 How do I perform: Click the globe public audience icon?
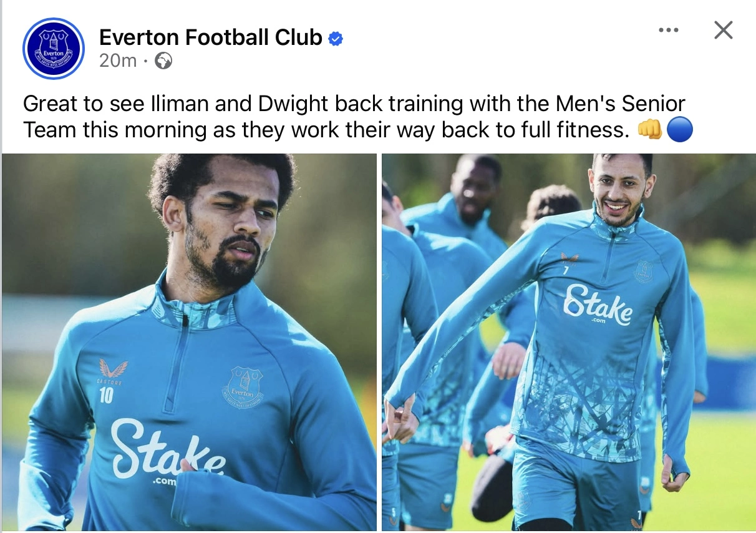tap(163, 61)
